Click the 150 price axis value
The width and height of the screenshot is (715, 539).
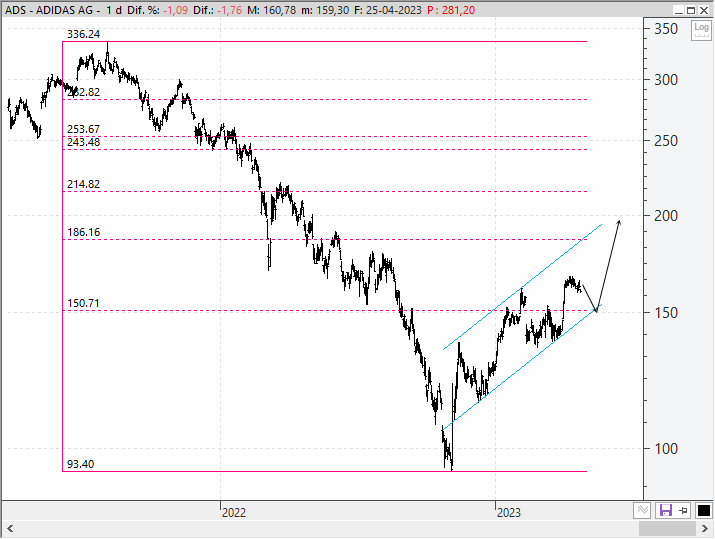[666, 313]
